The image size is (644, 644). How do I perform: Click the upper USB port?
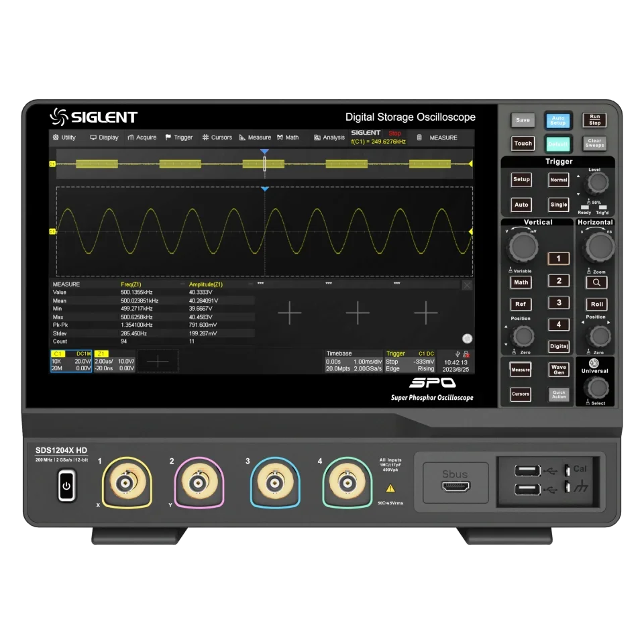click(x=527, y=470)
